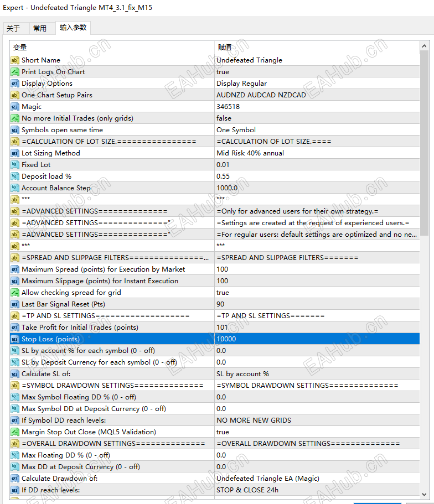Click the boolean icon beside Print Logs On Chart

pyautogui.click(x=15, y=72)
